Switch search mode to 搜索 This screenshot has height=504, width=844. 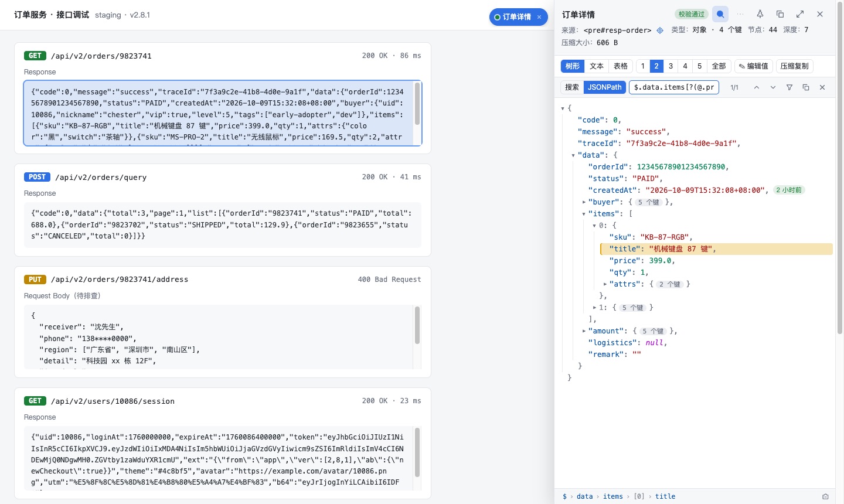click(572, 87)
